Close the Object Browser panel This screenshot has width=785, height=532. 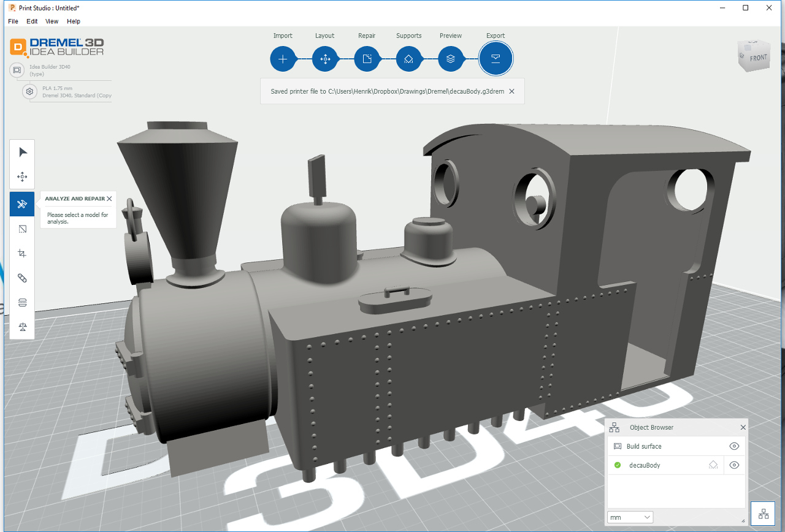743,427
